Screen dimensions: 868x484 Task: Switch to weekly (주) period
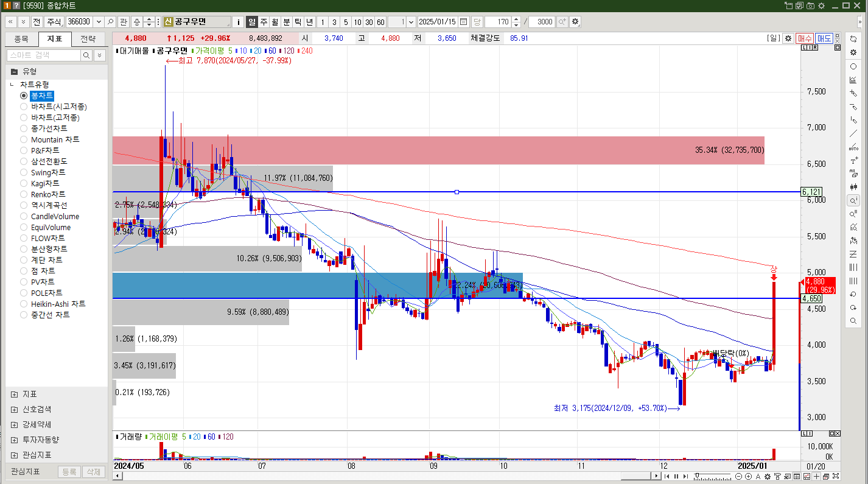pos(264,22)
